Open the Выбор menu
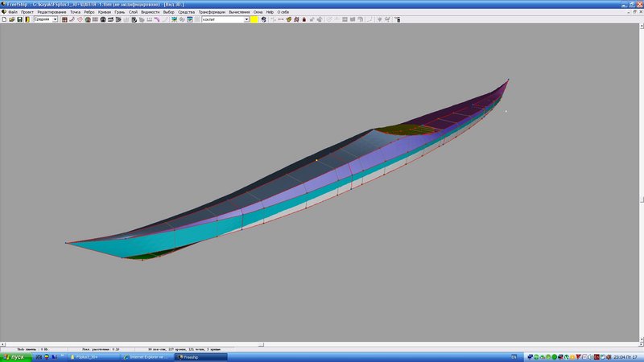The image size is (644, 362). tap(169, 12)
